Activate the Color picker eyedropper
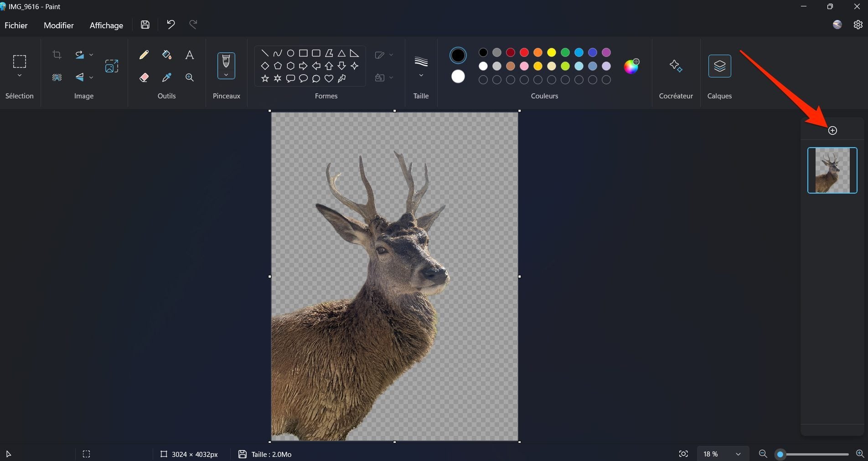The image size is (868, 461). click(167, 77)
